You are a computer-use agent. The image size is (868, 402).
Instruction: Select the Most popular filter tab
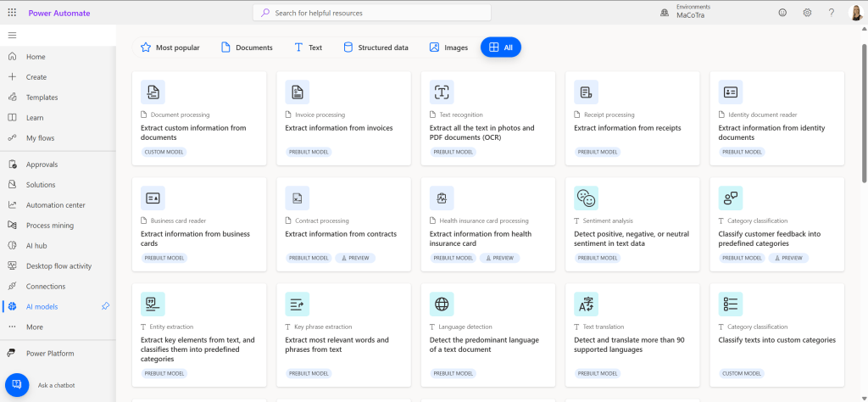point(170,47)
